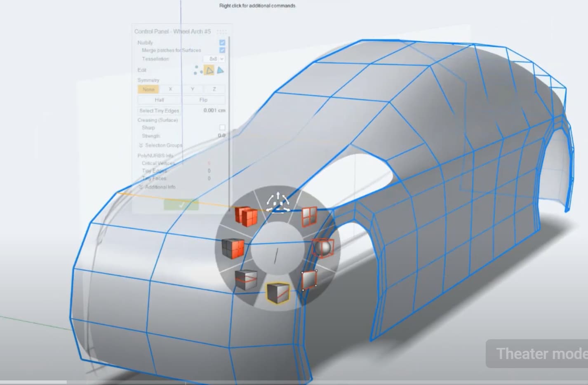Select the orange triangle Edit mode icon

(208, 71)
